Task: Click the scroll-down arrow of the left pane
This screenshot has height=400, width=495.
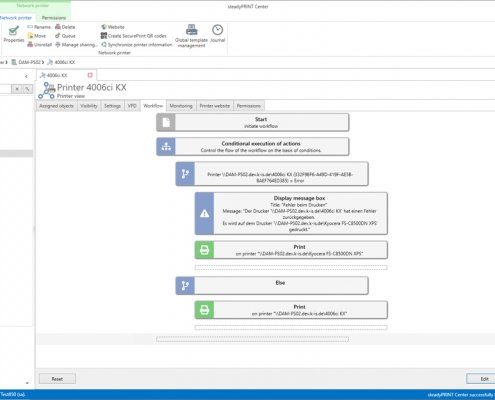Action: coord(27,383)
